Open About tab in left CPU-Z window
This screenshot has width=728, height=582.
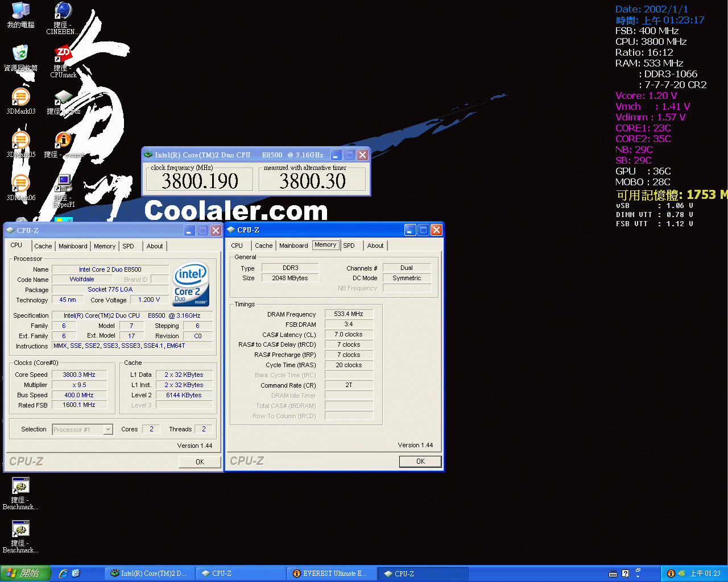pyautogui.click(x=155, y=246)
